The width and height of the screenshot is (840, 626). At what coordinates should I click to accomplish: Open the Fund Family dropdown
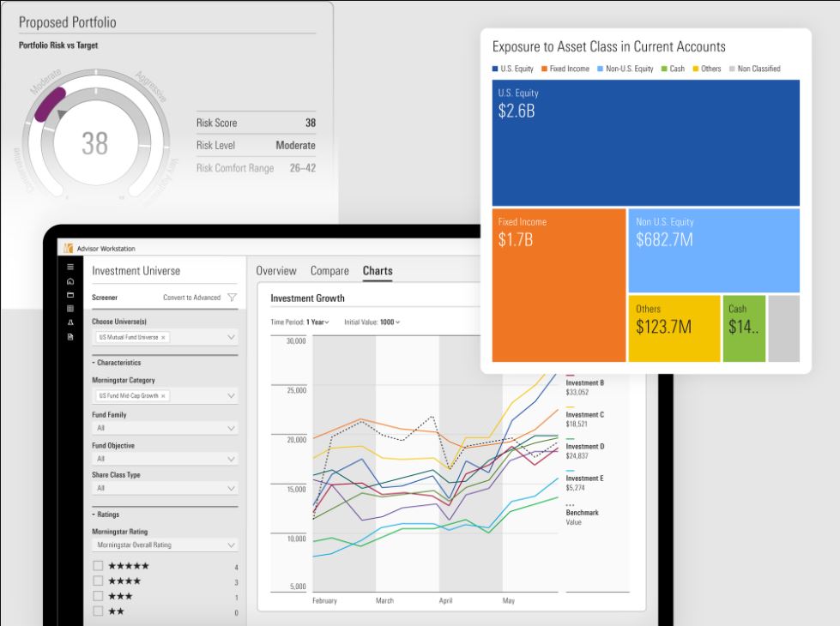163,429
